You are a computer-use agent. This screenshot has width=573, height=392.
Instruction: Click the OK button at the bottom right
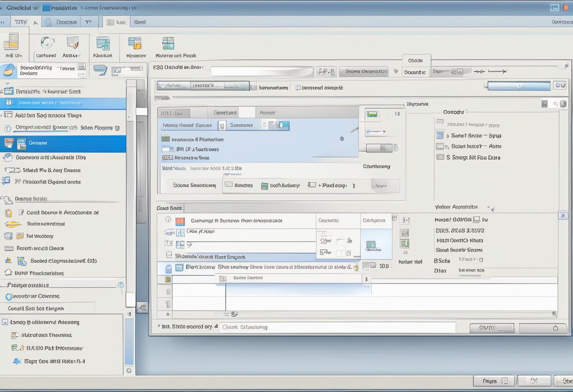(535, 380)
